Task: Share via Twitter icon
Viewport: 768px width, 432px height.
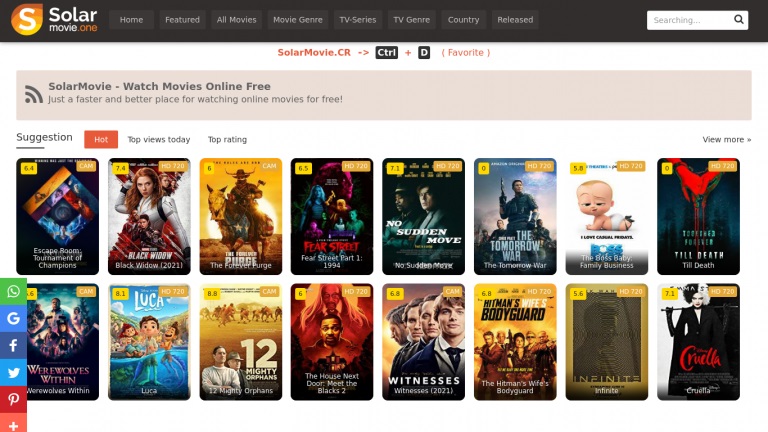Action: click(x=13, y=372)
